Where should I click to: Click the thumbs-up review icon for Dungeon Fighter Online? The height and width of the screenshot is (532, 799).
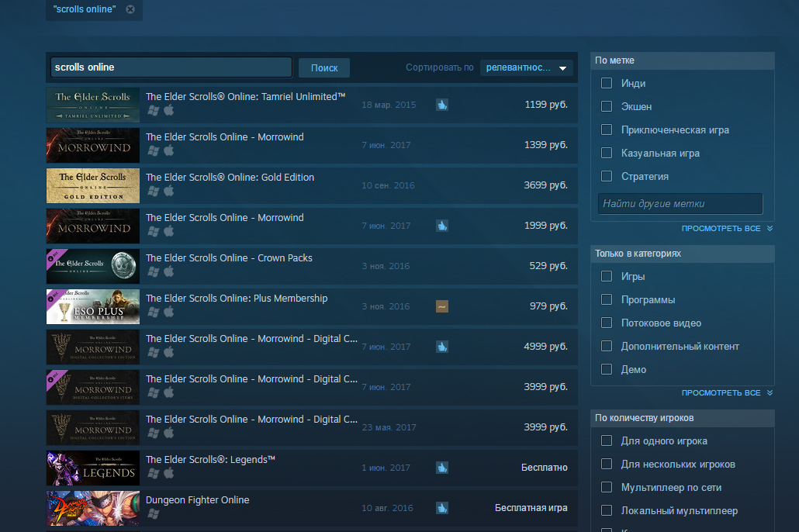[442, 507]
